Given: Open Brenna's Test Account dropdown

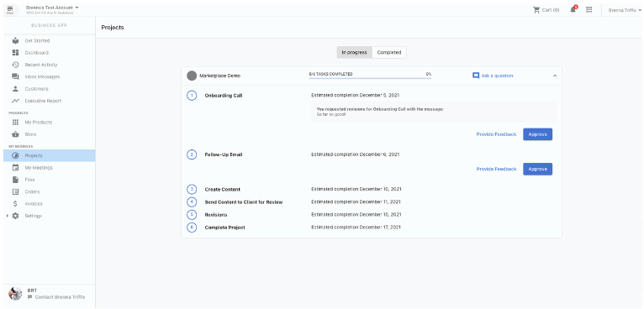Looking at the screenshot, I should pos(52,8).
